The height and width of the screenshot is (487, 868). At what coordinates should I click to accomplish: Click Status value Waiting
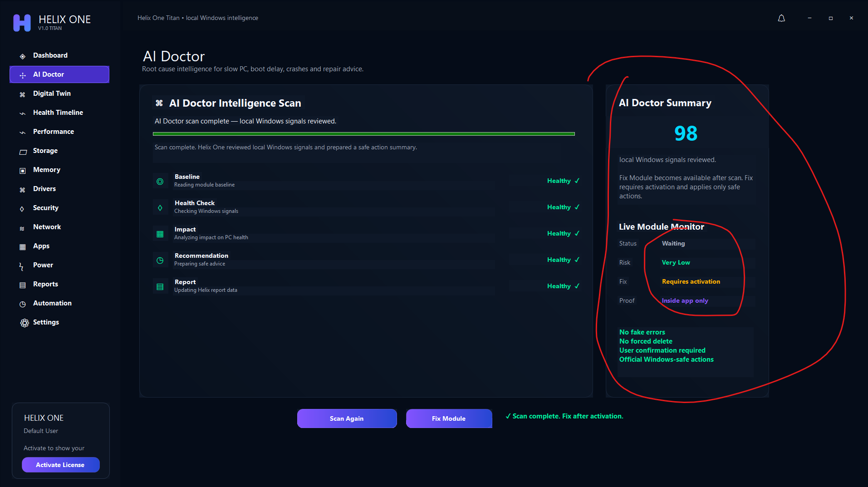673,244
